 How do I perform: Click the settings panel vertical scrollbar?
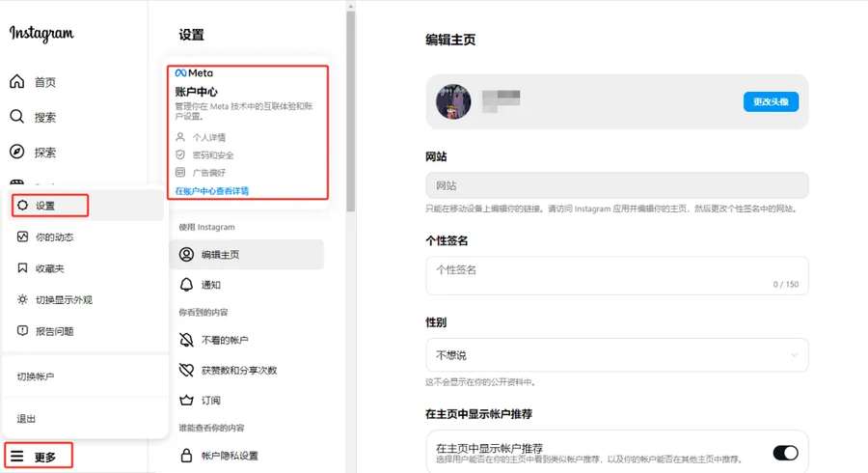pyautogui.click(x=350, y=111)
